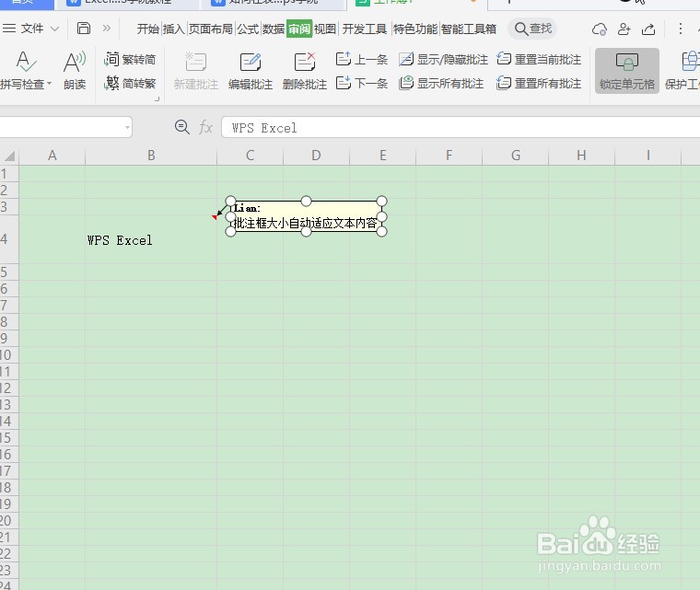This screenshot has height=590, width=700.
Task: Select row 4 header
Action: coord(9,239)
